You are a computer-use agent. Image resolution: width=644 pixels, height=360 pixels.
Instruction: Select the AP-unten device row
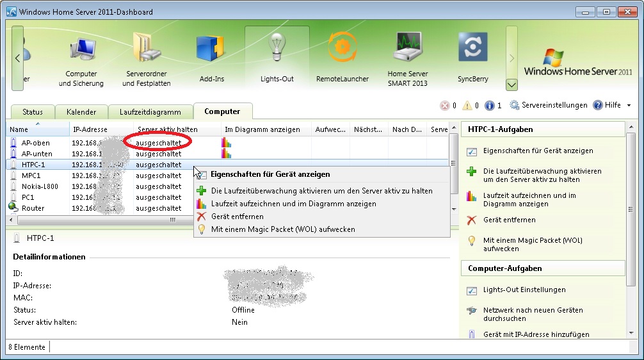[x=228, y=154]
